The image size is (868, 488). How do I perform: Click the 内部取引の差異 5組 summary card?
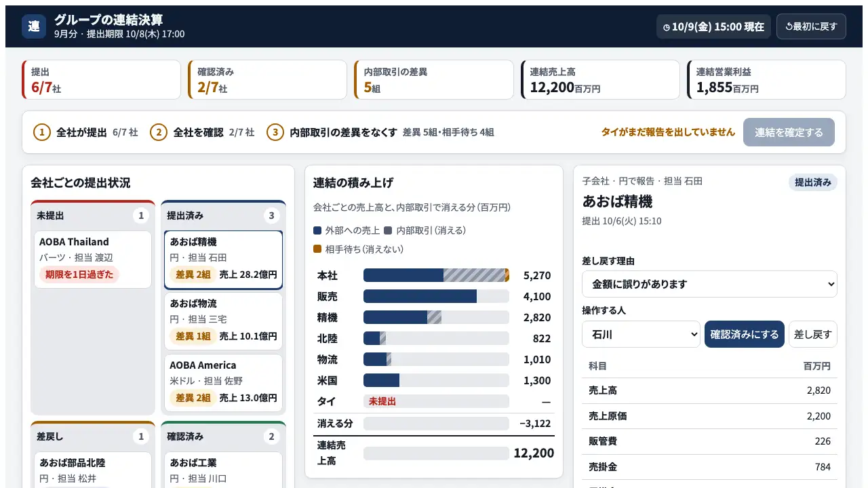[x=434, y=80]
